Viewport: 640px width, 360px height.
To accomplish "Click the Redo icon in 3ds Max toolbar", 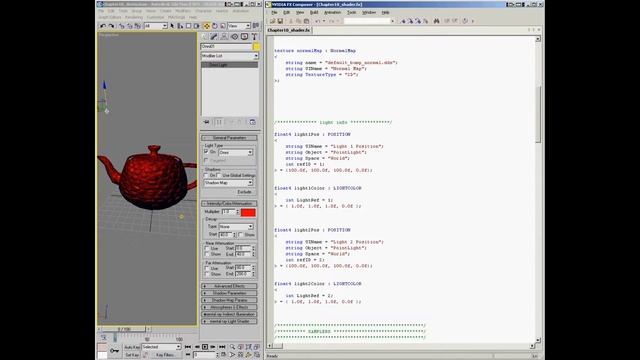I will click(111, 26).
